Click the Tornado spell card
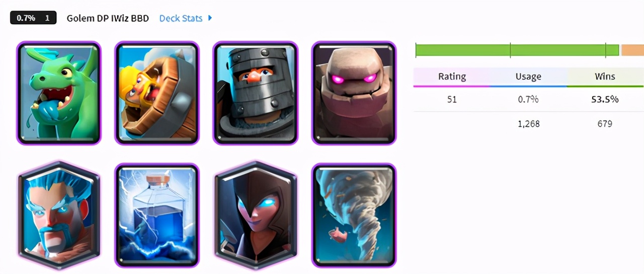The image size is (644, 274). click(354, 215)
